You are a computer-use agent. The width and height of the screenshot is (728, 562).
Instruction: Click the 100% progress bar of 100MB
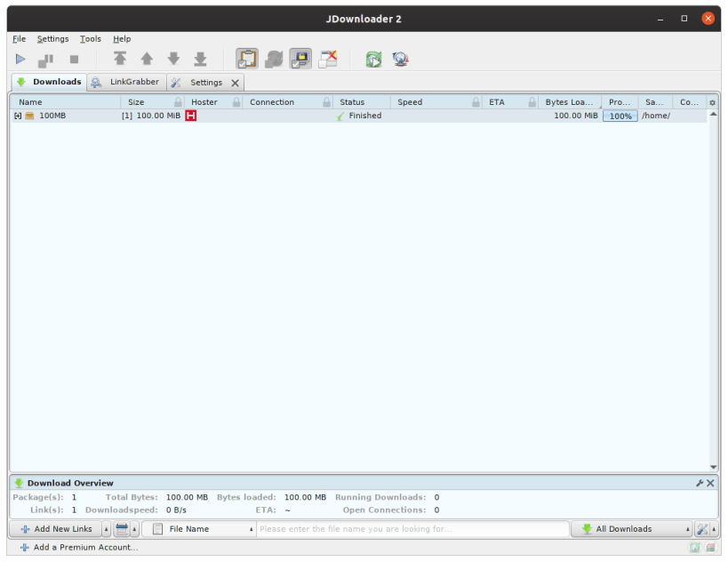coord(621,115)
